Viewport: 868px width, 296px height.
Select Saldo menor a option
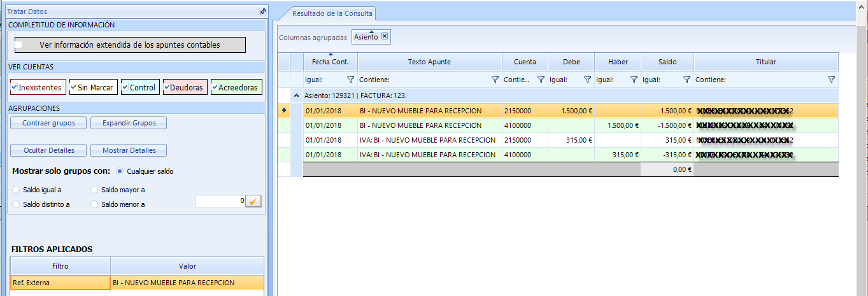tap(94, 204)
